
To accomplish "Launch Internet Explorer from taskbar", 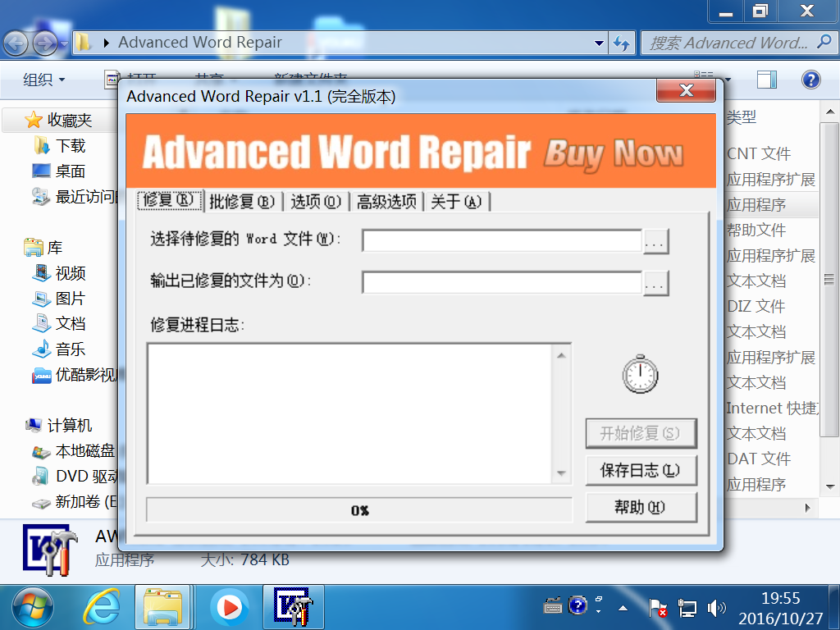I will tap(101, 608).
